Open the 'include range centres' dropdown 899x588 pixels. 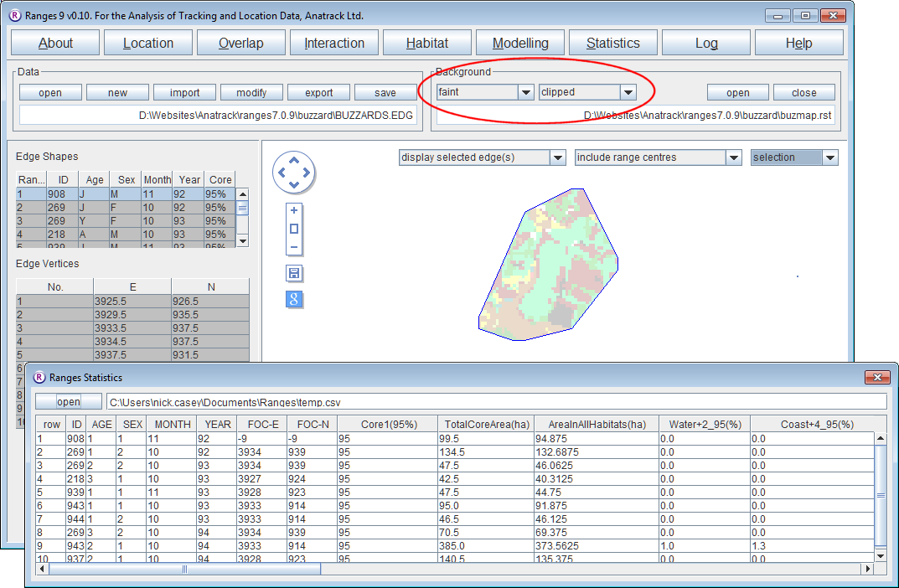pyautogui.click(x=734, y=157)
